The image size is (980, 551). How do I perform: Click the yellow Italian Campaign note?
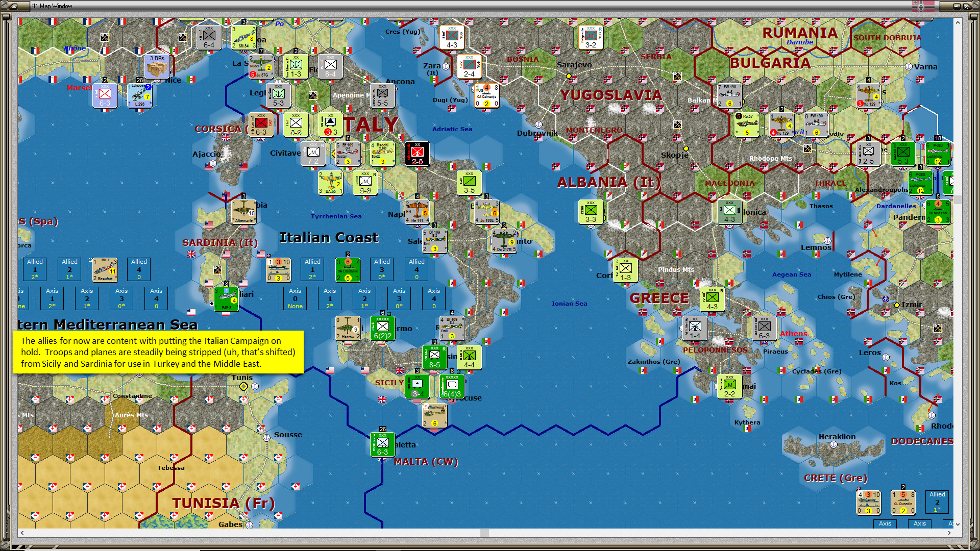pos(158,352)
